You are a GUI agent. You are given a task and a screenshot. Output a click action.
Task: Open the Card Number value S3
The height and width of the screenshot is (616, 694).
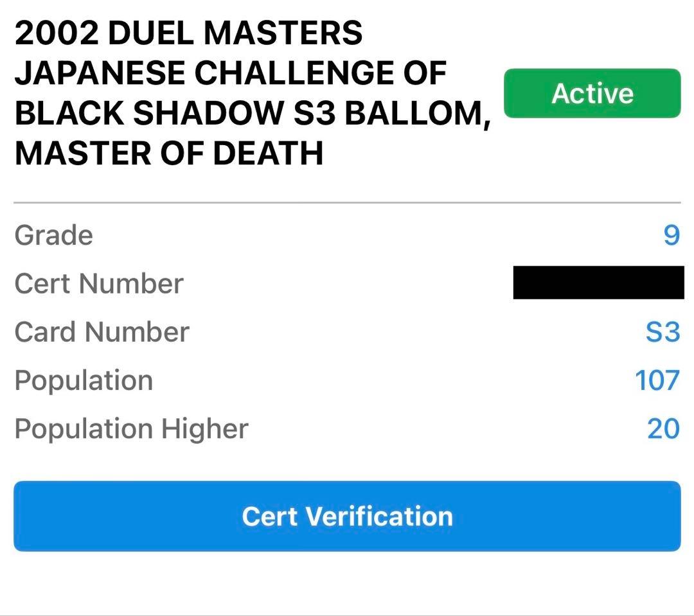(x=663, y=332)
